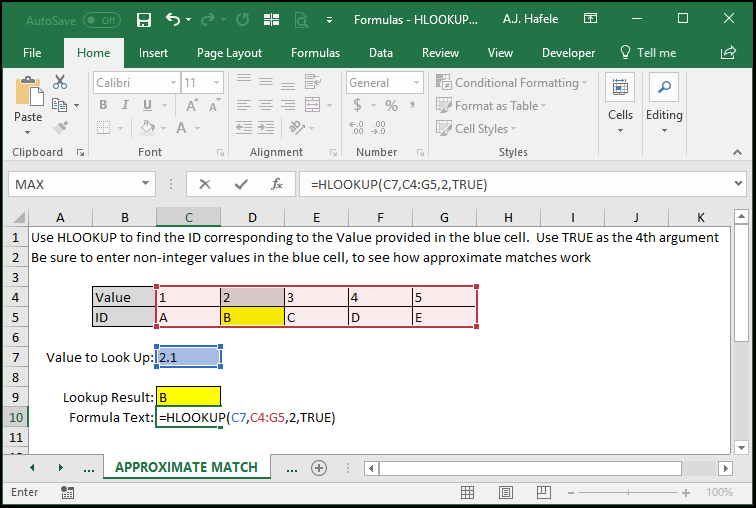Viewport: 756px width, 508px height.
Task: Click Increase Font Size icon
Action: click(192, 105)
